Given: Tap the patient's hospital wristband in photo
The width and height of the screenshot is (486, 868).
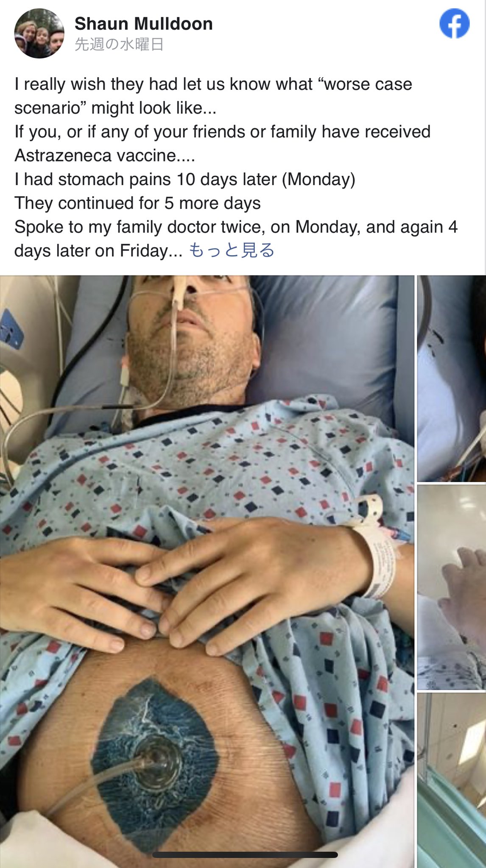Looking at the screenshot, I should (378, 549).
